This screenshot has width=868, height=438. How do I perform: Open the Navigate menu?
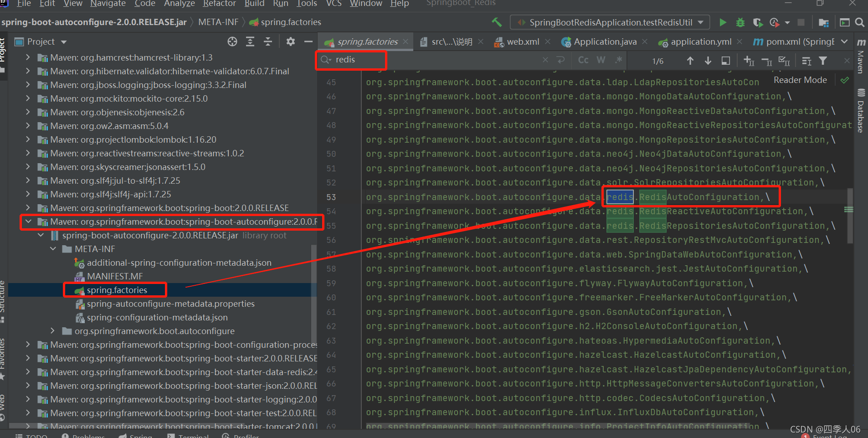108,4
